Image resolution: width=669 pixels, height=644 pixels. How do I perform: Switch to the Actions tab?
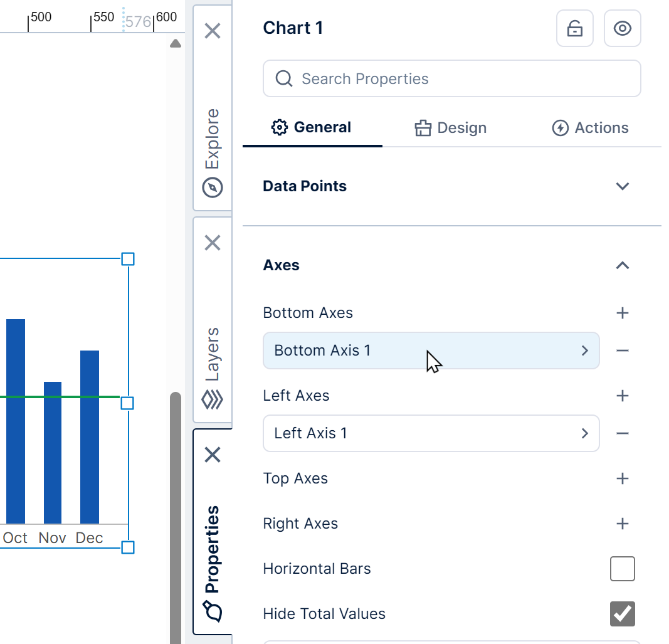click(x=589, y=128)
